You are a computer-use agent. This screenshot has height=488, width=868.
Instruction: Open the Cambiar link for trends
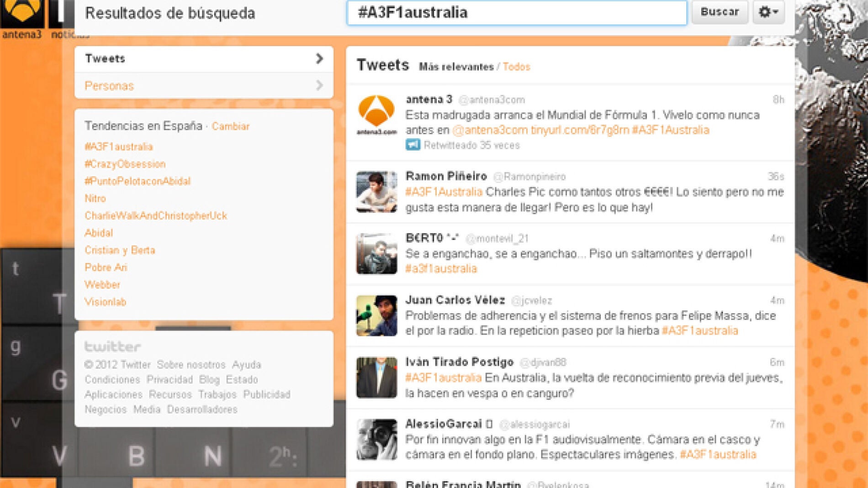click(230, 126)
